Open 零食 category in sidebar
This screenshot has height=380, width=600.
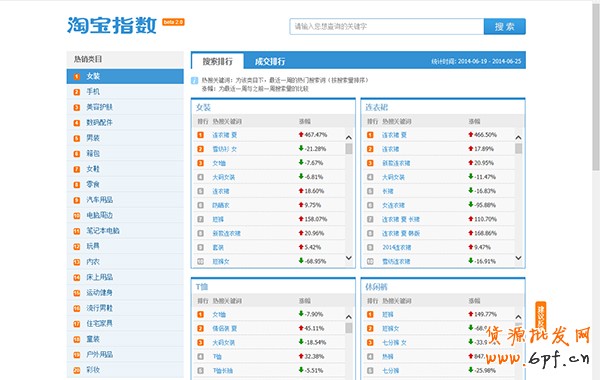click(x=125, y=184)
